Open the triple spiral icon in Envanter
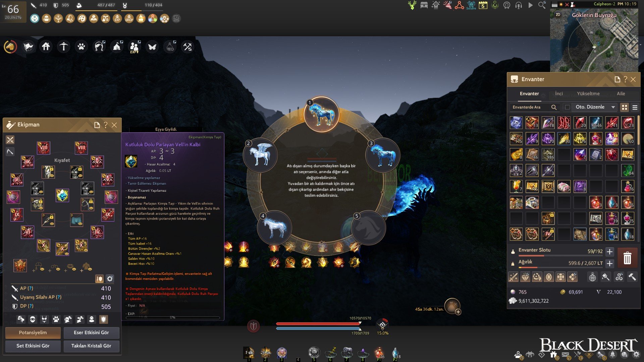 [619, 277]
